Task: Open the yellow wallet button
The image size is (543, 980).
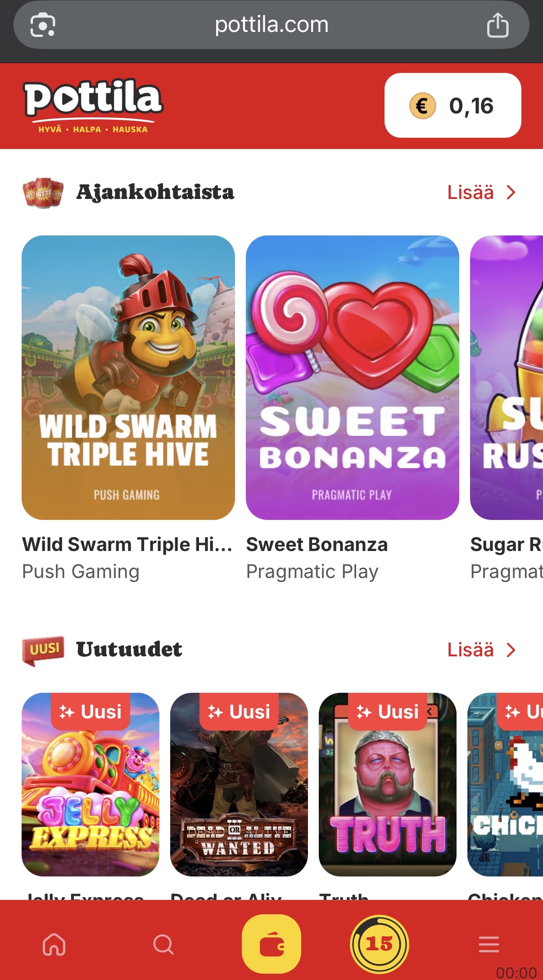Action: pyautogui.click(x=271, y=944)
